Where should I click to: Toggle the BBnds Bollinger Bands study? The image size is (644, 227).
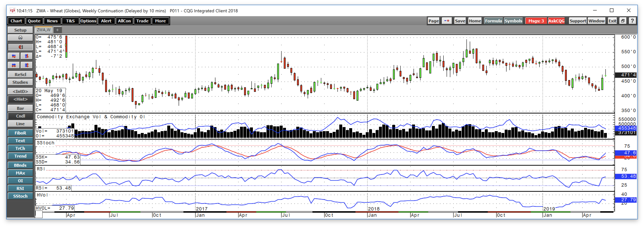[x=20, y=165]
